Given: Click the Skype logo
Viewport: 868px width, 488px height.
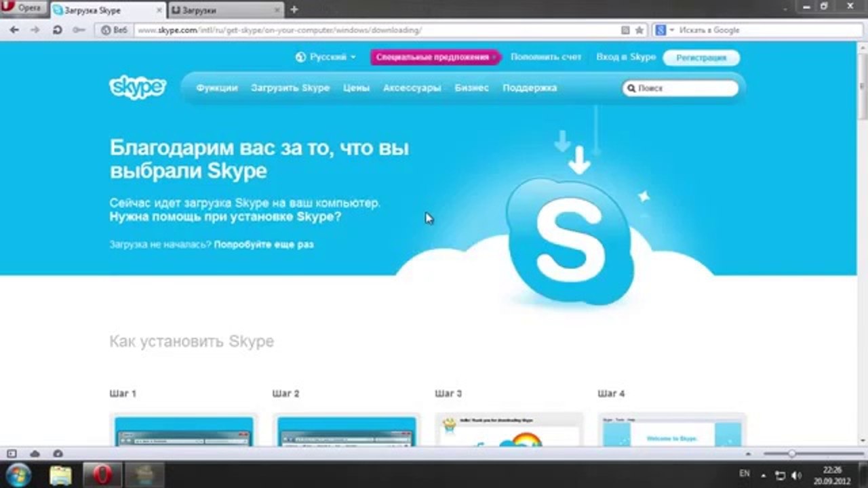Looking at the screenshot, I should pyautogui.click(x=138, y=88).
